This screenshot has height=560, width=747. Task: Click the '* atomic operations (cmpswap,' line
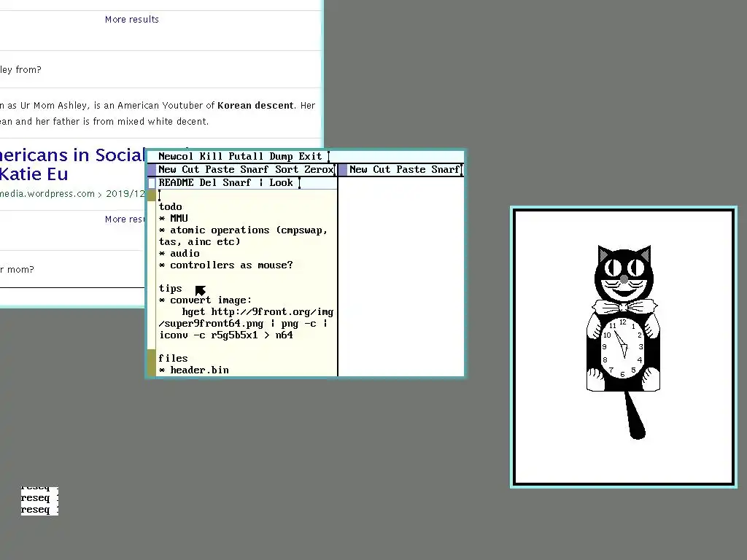pos(243,230)
